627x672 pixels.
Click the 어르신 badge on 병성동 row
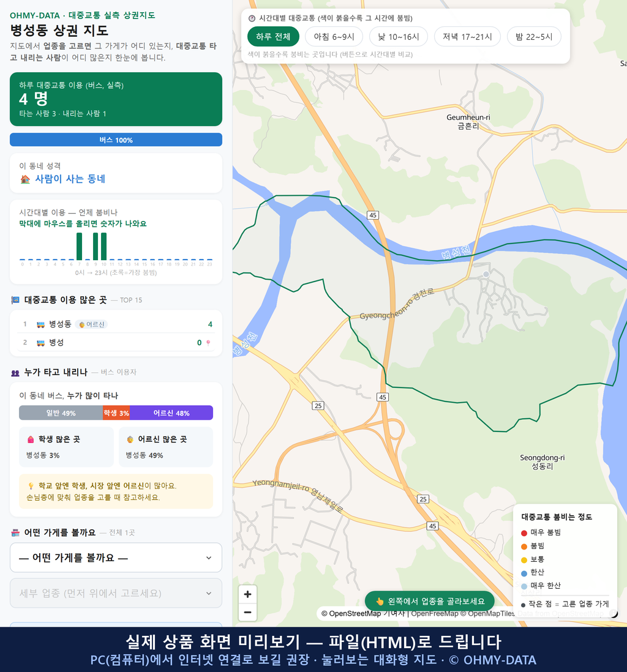coord(91,324)
